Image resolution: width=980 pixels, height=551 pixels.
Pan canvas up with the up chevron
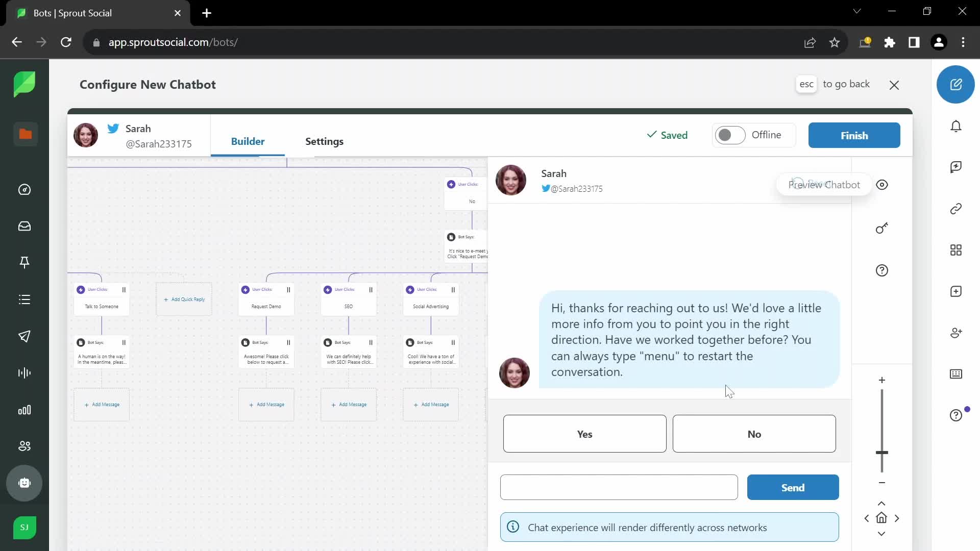(x=881, y=504)
